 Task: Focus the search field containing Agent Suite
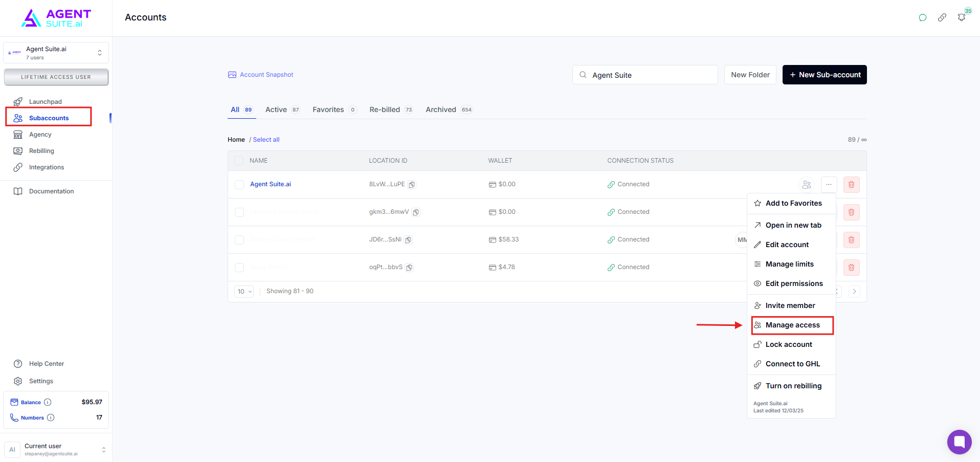coord(645,75)
